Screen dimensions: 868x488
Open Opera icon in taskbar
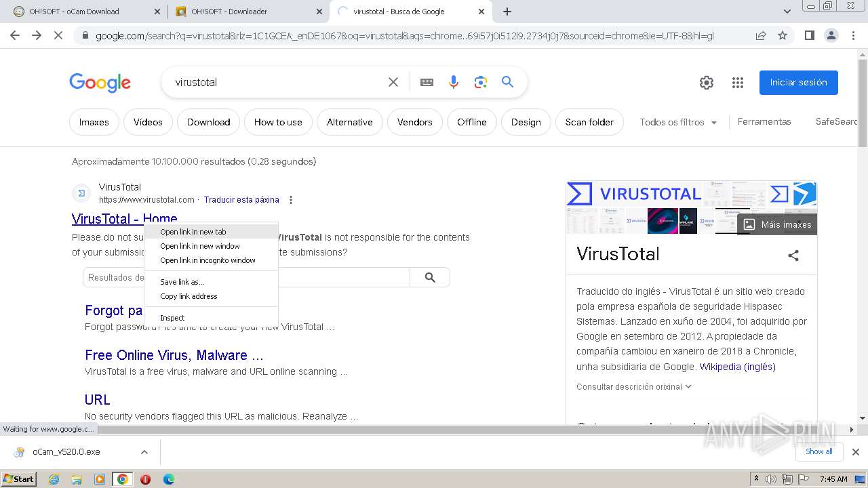click(145, 479)
